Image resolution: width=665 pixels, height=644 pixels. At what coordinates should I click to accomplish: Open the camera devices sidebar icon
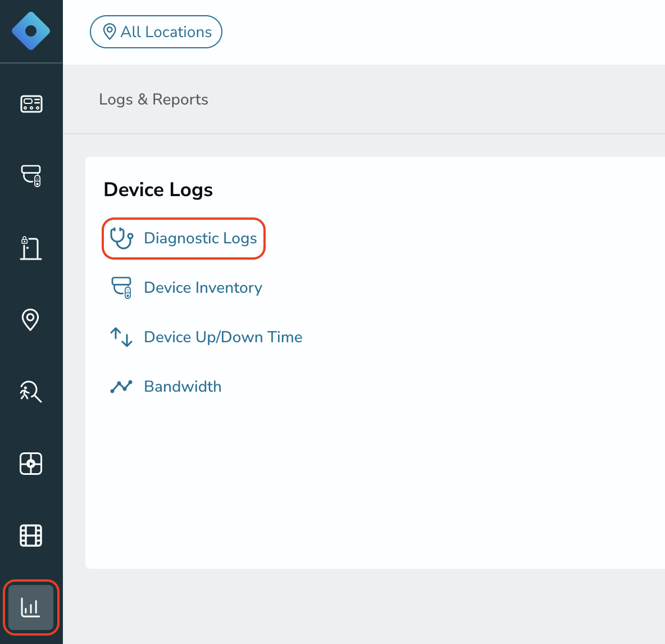(x=31, y=176)
